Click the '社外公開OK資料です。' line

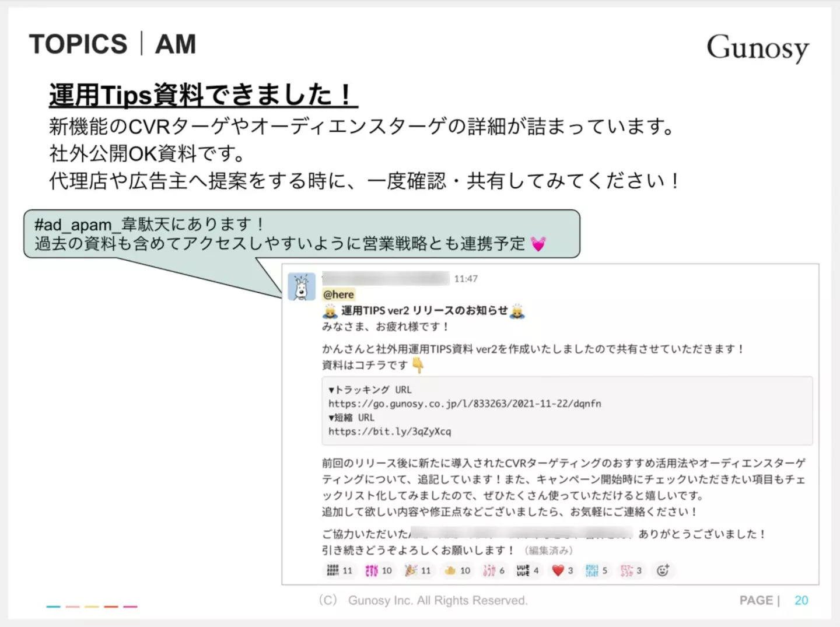pos(148,153)
